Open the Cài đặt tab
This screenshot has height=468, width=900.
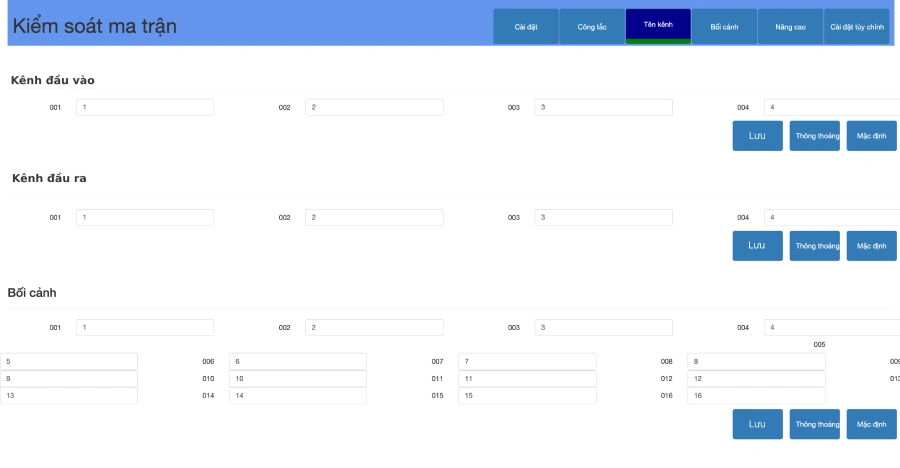(x=526, y=26)
